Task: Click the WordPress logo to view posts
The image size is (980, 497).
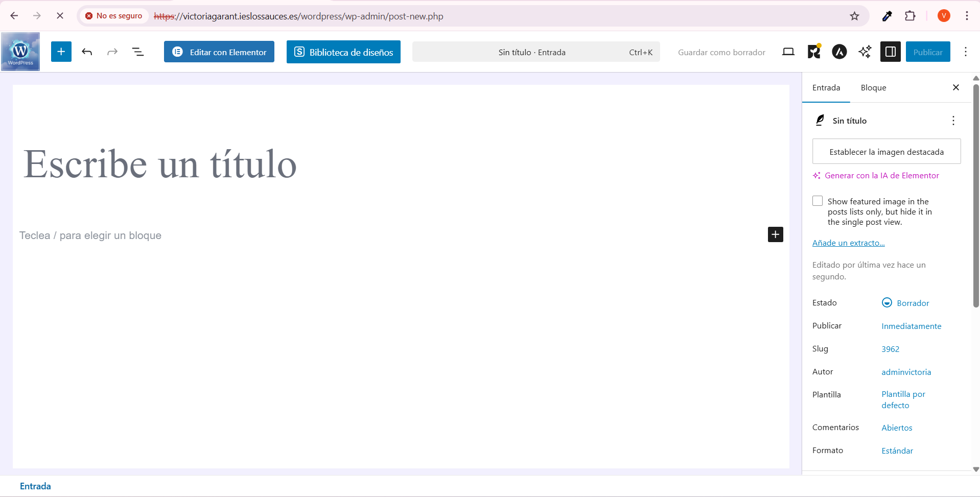Action: click(x=20, y=52)
